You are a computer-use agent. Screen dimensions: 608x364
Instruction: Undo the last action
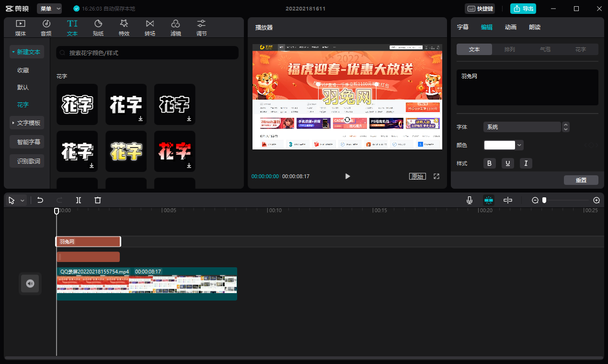[x=40, y=200]
